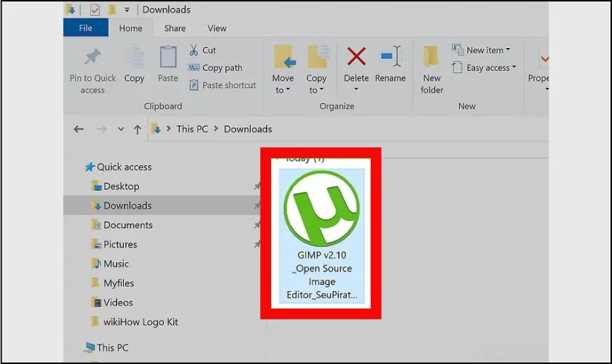Click the title bar new folder icon
The image size is (612, 364).
coord(112,9)
